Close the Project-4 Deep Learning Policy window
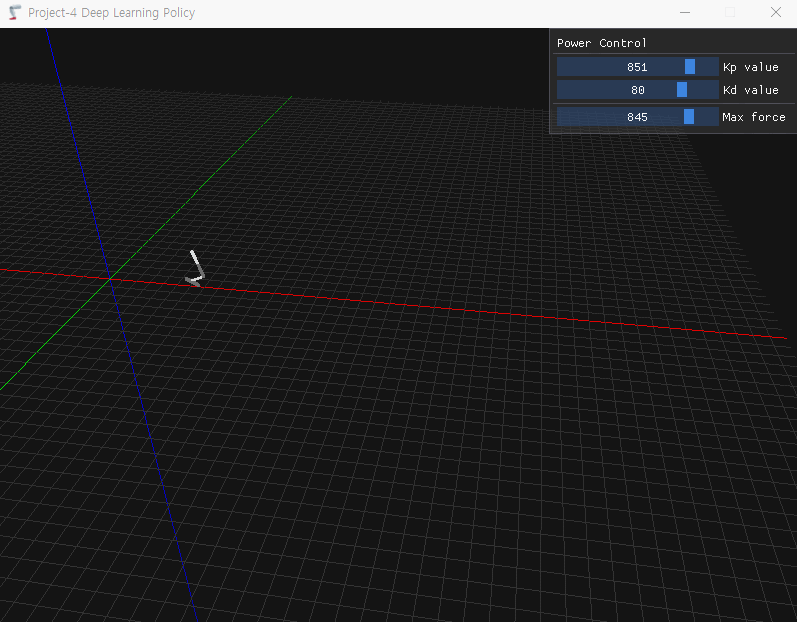 coord(776,12)
